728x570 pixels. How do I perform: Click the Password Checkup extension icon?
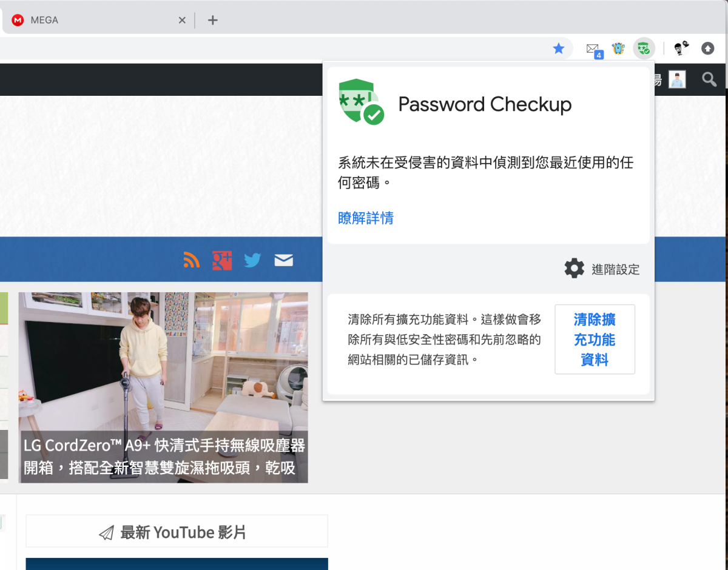pyautogui.click(x=644, y=49)
